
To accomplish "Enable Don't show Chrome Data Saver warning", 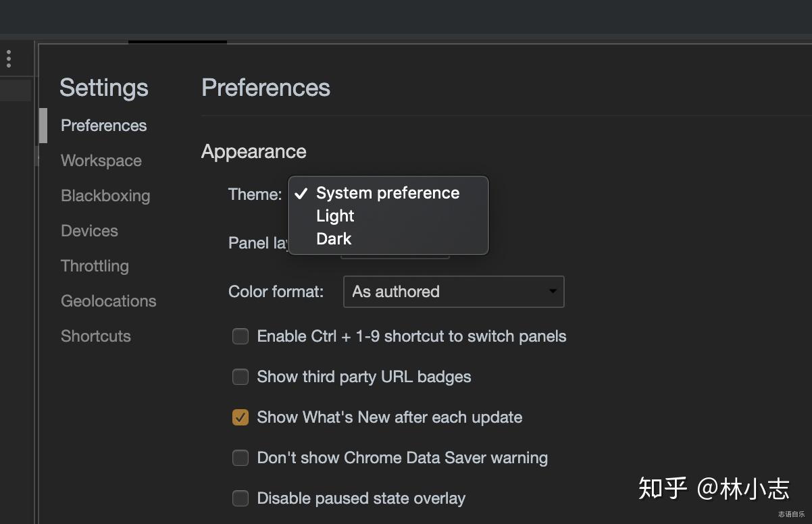I will (x=240, y=458).
